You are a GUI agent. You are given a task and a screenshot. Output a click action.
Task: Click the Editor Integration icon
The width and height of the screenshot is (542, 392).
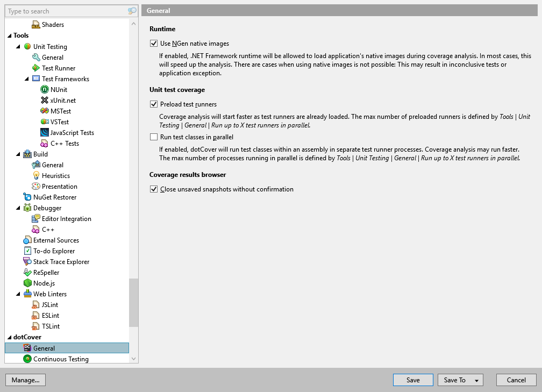pos(36,218)
